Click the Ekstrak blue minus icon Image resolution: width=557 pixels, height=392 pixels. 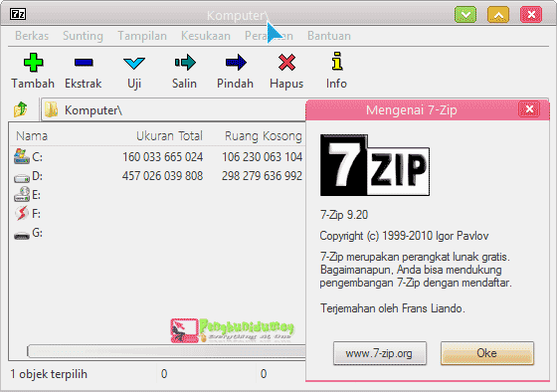click(84, 63)
